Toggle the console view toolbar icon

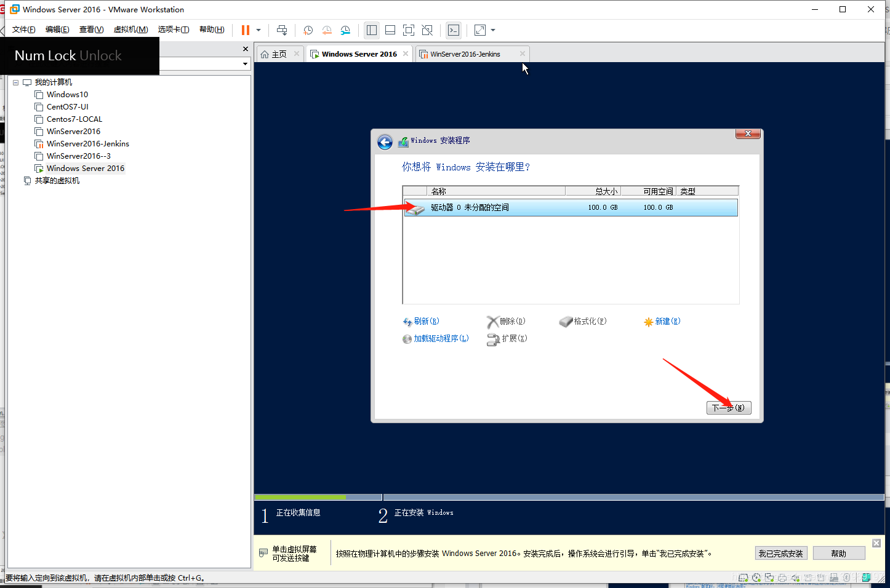[454, 30]
